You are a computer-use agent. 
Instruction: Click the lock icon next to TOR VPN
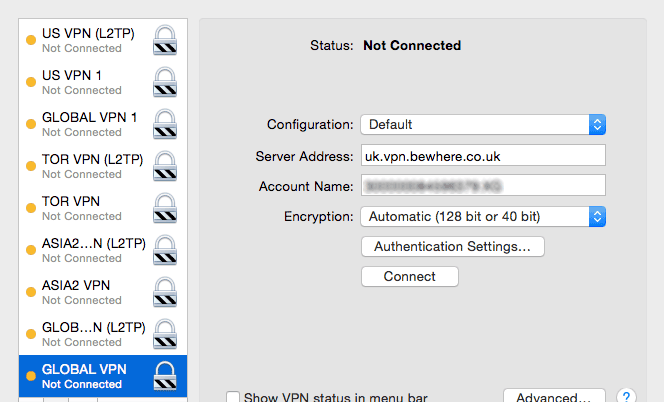165,208
